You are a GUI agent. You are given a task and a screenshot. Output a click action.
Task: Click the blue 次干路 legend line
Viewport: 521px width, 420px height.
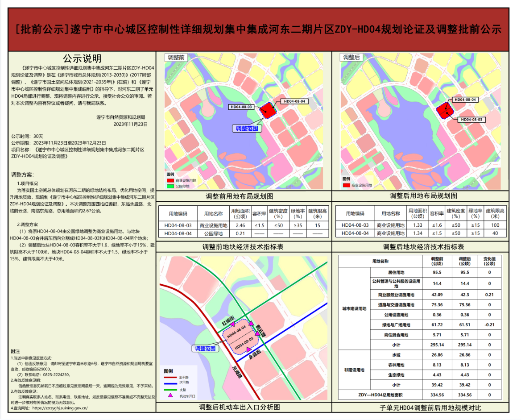[x=170, y=383]
